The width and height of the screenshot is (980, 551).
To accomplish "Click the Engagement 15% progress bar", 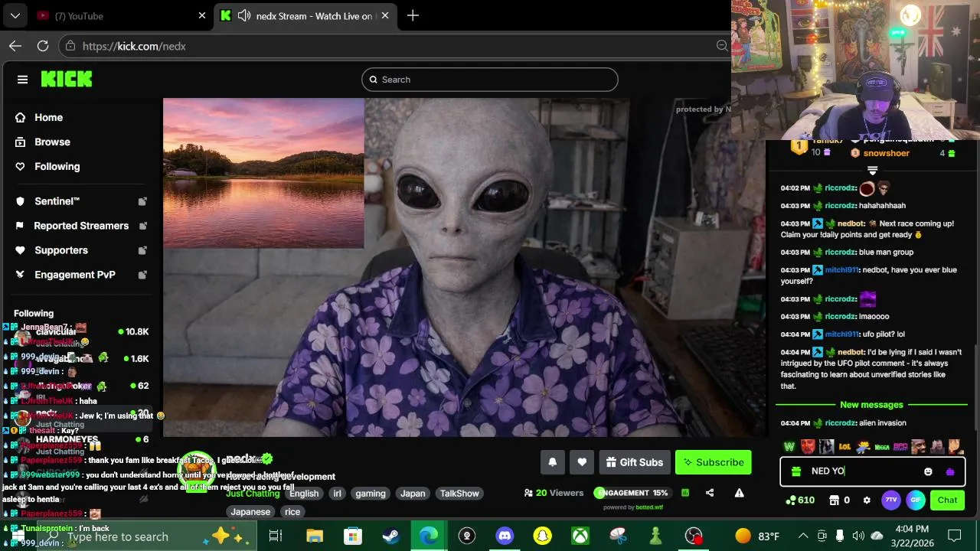I will (632, 493).
